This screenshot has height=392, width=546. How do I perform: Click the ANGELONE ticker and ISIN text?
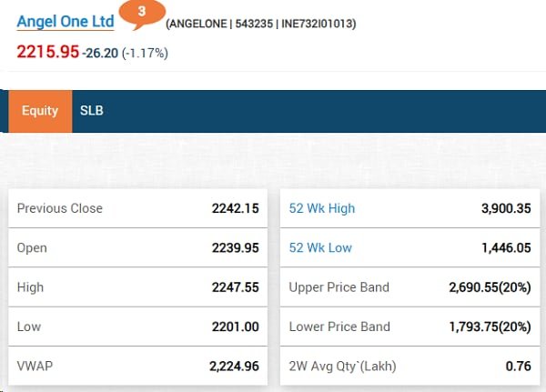(x=260, y=23)
